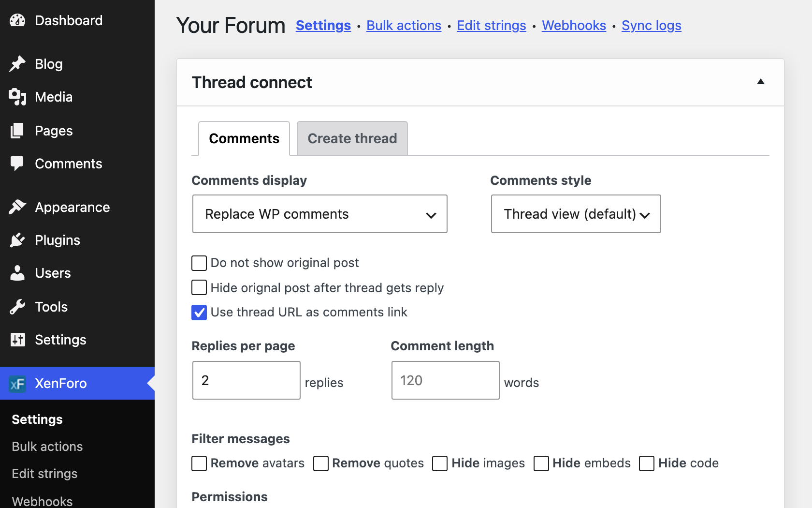Click the Replies per page field

point(246,380)
